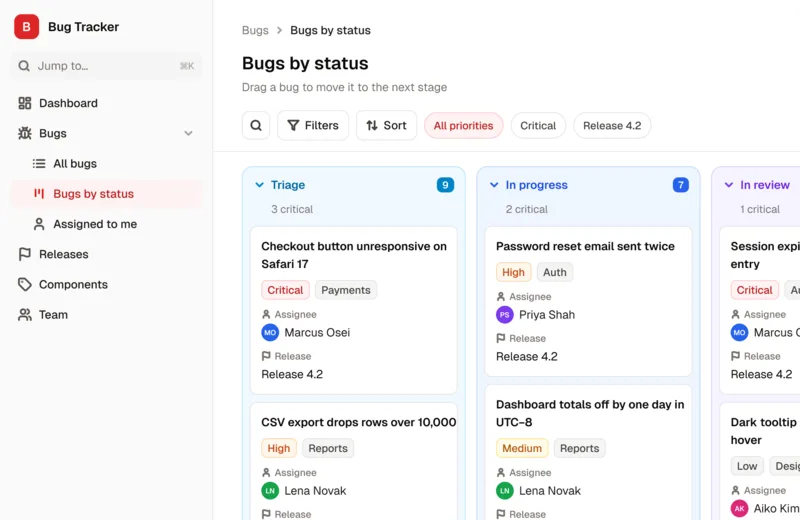Click the red Bug Tracker logo
Screen dimensions: 800x520
point(27,27)
